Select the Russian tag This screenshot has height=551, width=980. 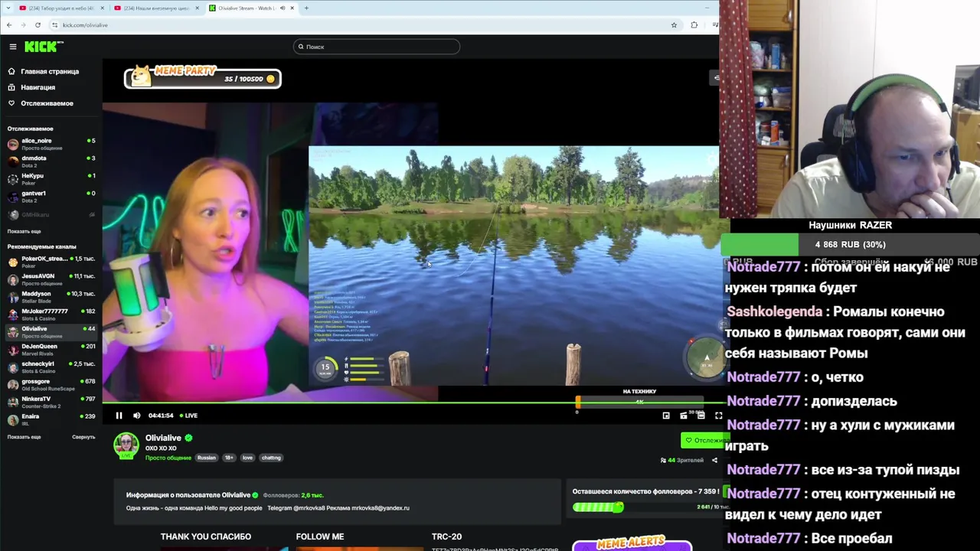tap(207, 458)
